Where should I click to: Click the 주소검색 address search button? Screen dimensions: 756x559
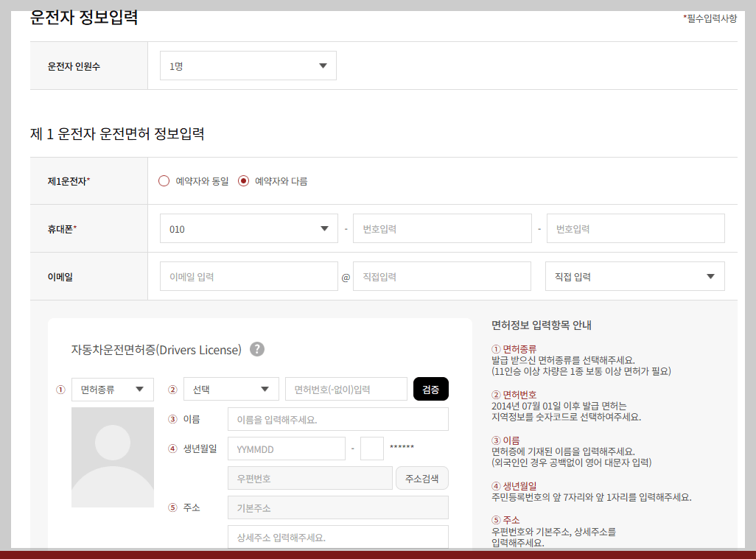tap(422, 479)
